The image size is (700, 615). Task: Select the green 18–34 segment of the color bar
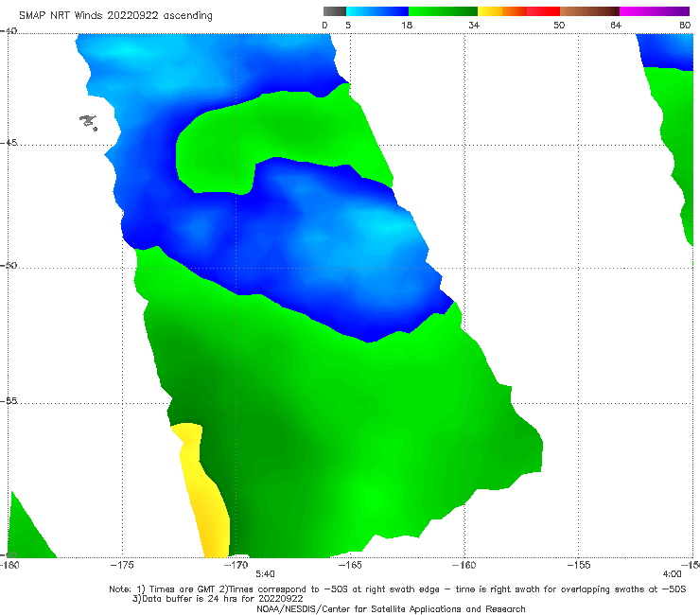[x=443, y=11]
